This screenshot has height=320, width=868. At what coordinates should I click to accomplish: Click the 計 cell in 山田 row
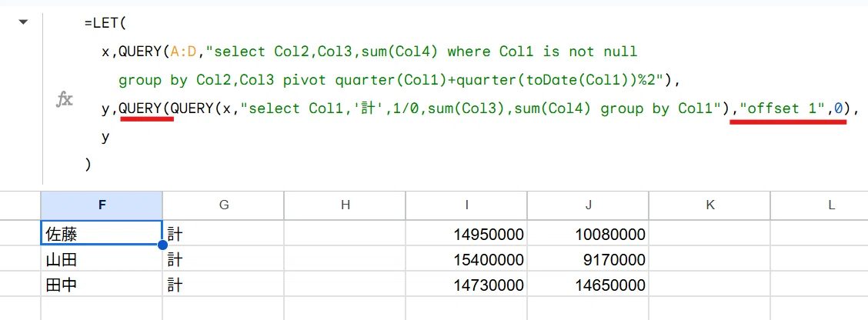click(224, 258)
